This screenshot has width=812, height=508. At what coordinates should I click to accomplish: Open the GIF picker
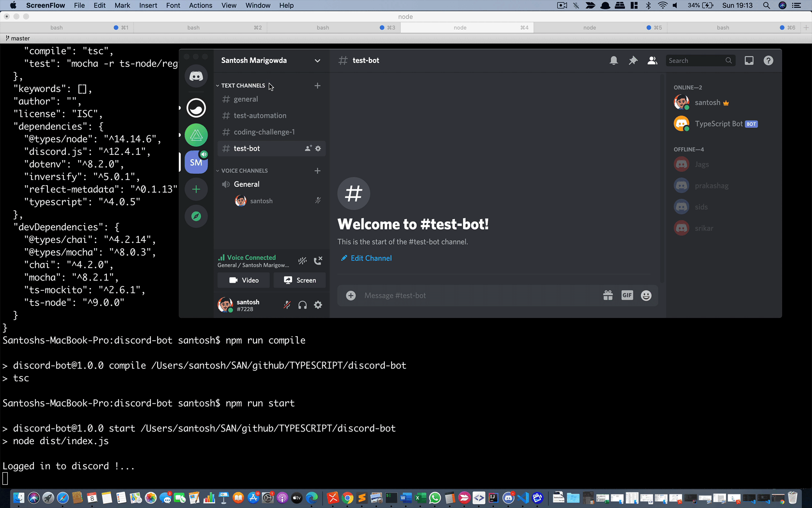627,295
